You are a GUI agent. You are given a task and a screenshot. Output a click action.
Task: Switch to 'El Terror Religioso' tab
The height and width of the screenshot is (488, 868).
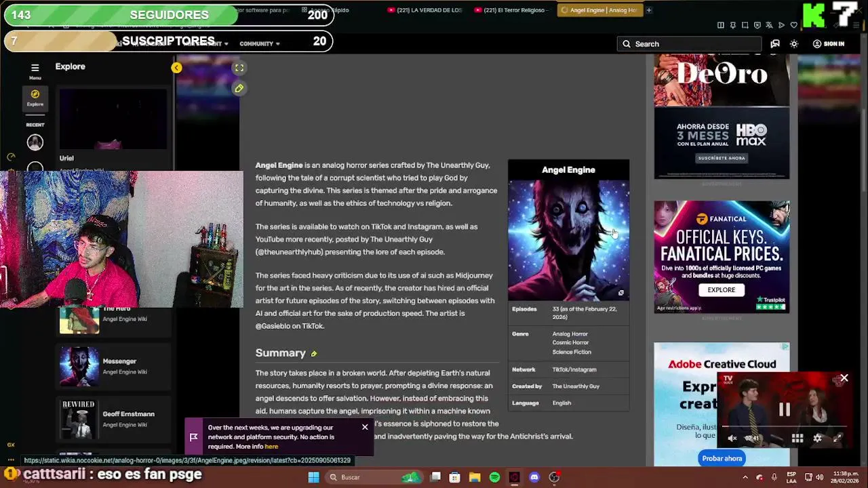pos(512,9)
